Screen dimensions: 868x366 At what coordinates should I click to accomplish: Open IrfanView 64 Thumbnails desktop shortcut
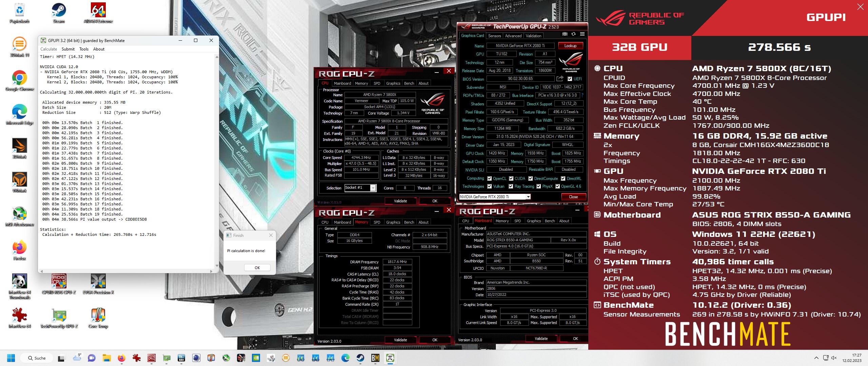click(20, 286)
